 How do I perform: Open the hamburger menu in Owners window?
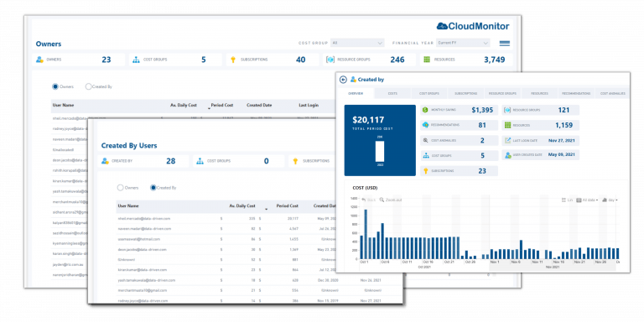click(504, 43)
